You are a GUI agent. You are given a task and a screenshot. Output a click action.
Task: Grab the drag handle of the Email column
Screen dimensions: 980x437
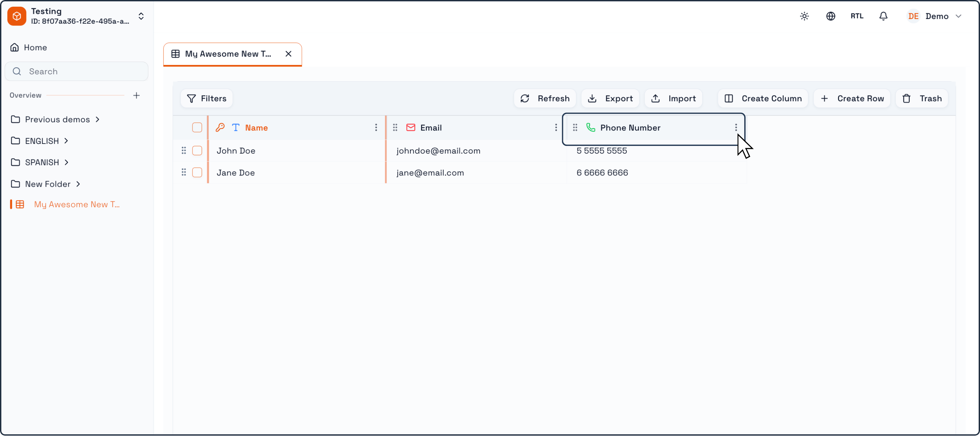coord(395,128)
